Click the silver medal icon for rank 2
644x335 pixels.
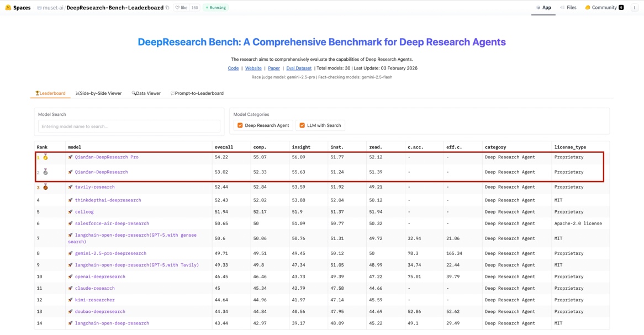pos(45,172)
